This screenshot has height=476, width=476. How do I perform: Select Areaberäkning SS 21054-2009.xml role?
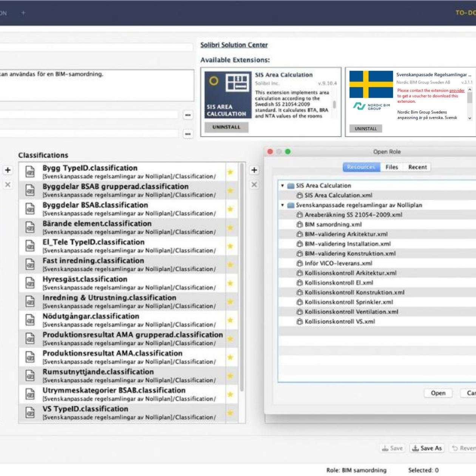pos(353,215)
